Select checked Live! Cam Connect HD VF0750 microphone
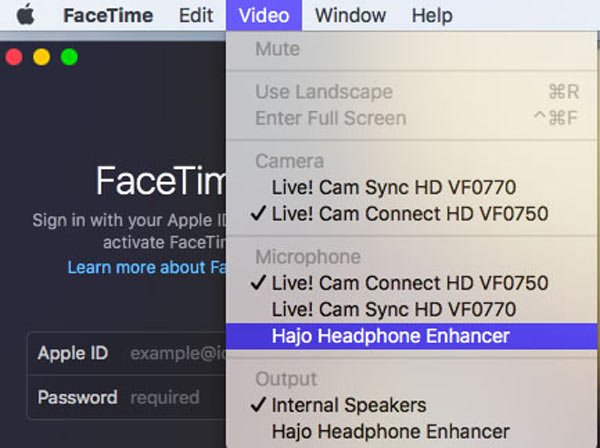Image resolution: width=600 pixels, height=448 pixels. click(411, 283)
